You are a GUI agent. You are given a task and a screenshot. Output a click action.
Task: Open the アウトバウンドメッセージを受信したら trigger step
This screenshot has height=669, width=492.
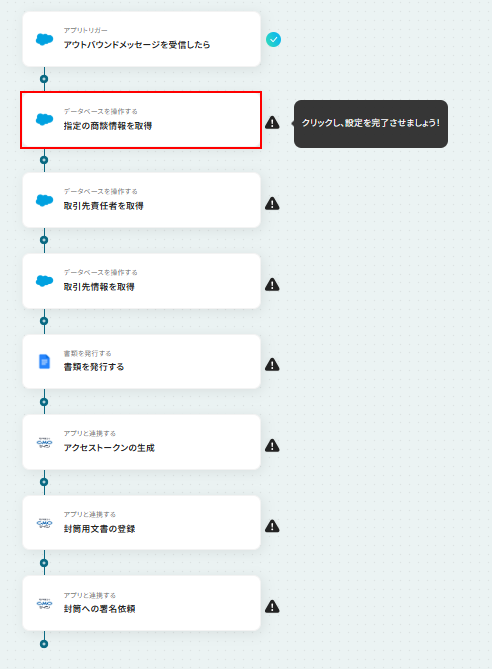tap(142, 39)
